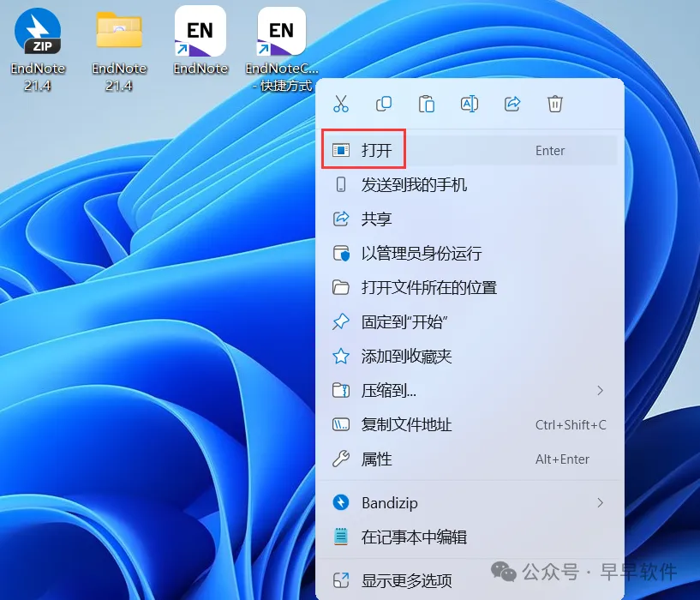Click the Delete trash can icon

(x=555, y=104)
